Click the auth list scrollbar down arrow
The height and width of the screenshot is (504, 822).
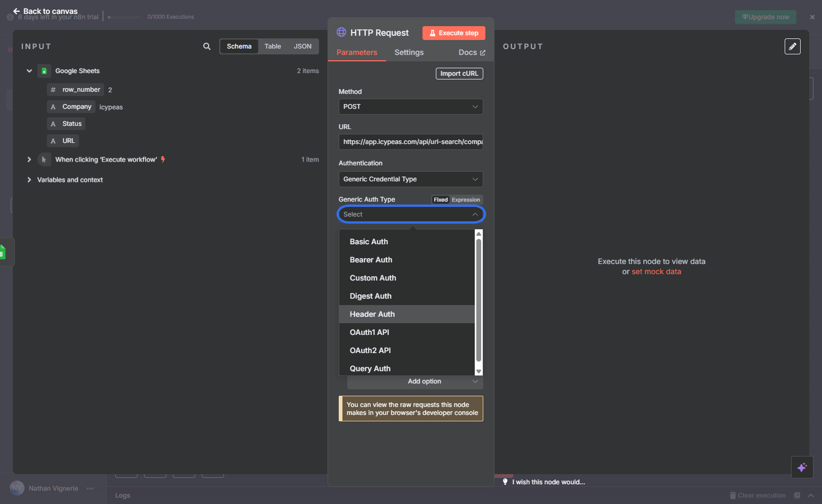478,372
